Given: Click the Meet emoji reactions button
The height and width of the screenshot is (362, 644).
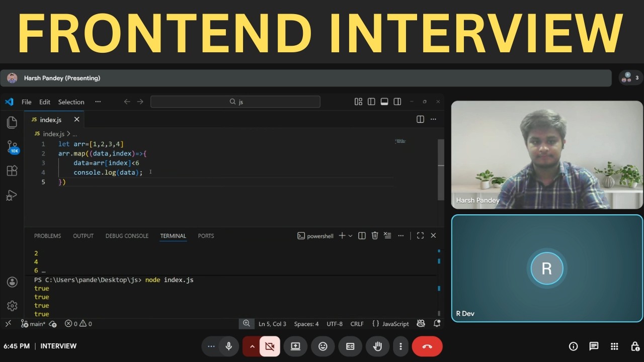Looking at the screenshot, I should [323, 346].
